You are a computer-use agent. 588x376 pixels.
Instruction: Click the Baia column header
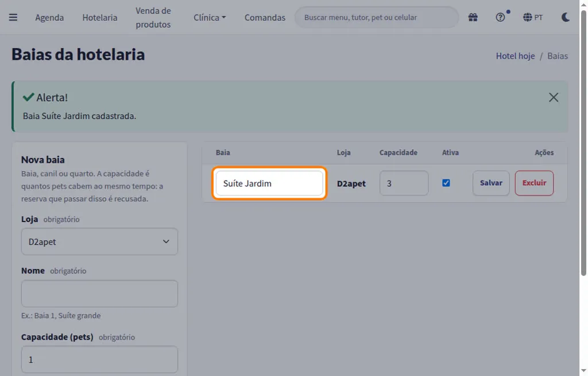[x=223, y=152]
